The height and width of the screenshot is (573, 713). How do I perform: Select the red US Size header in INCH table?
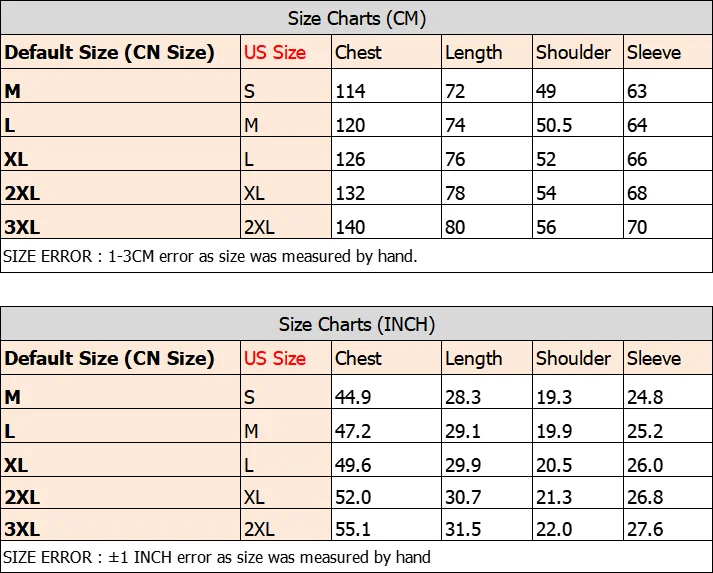(x=275, y=358)
